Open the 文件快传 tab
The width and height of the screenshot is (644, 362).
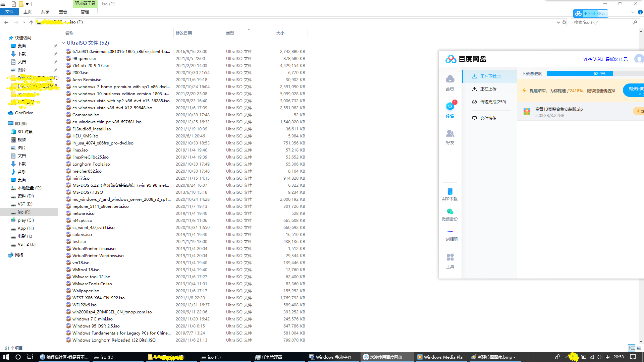489,118
